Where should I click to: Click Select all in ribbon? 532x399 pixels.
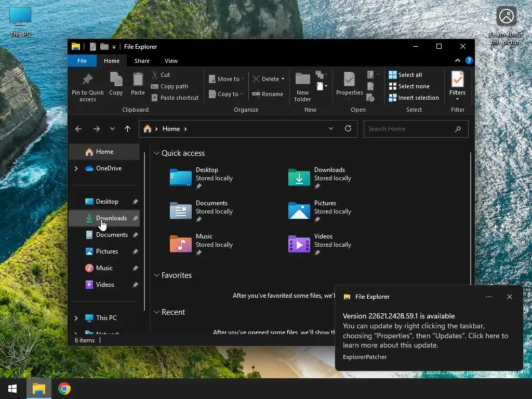pyautogui.click(x=405, y=75)
